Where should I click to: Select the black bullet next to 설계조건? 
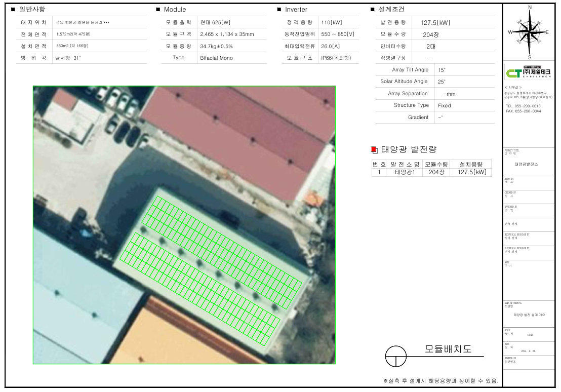pos(373,10)
